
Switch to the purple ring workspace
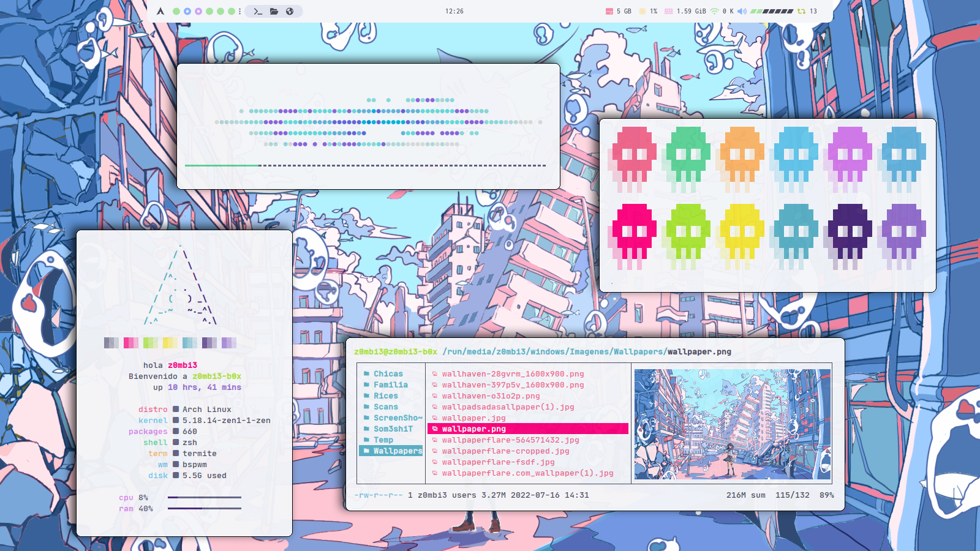tap(198, 11)
